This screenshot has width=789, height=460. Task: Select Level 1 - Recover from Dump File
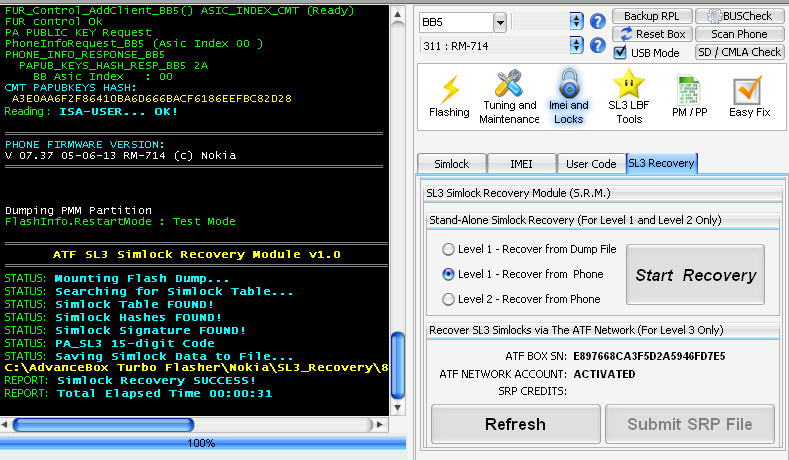[x=449, y=248]
